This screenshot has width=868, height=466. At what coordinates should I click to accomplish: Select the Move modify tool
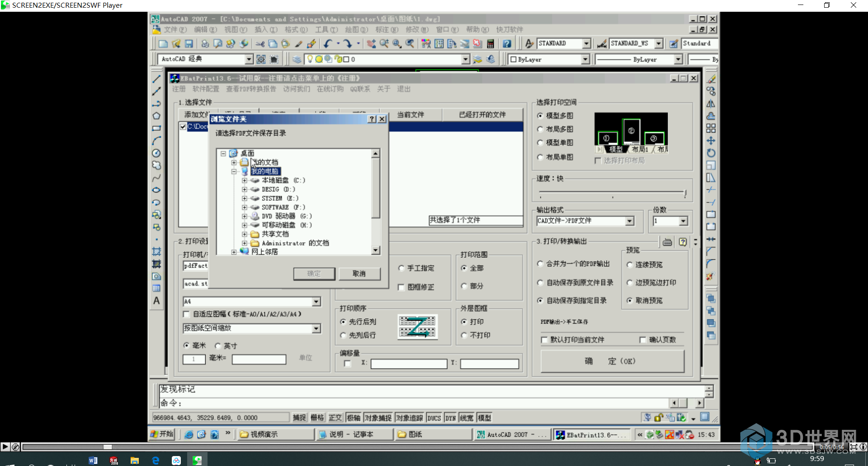[x=711, y=141]
